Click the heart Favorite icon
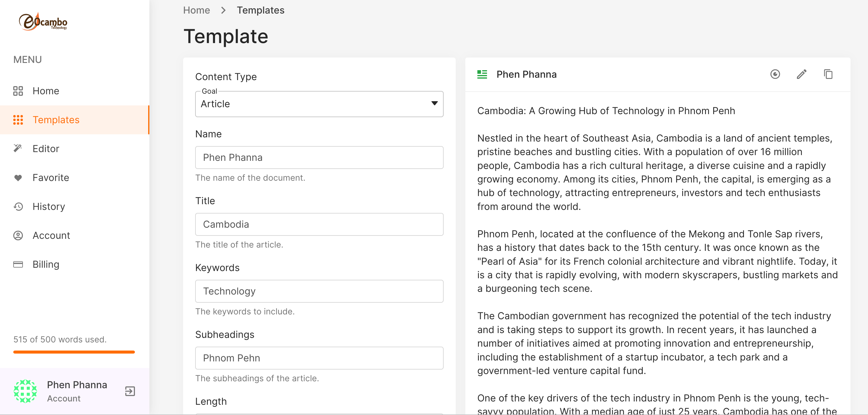Viewport: 868px width, 415px height. pyautogui.click(x=18, y=177)
